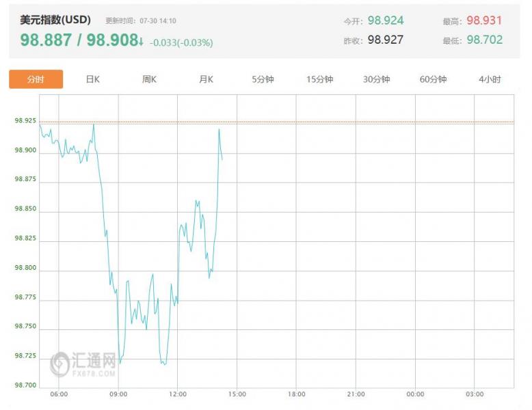Click the 15:00 time axis label
Image resolution: width=532 pixels, height=410 pixels.
click(x=237, y=394)
